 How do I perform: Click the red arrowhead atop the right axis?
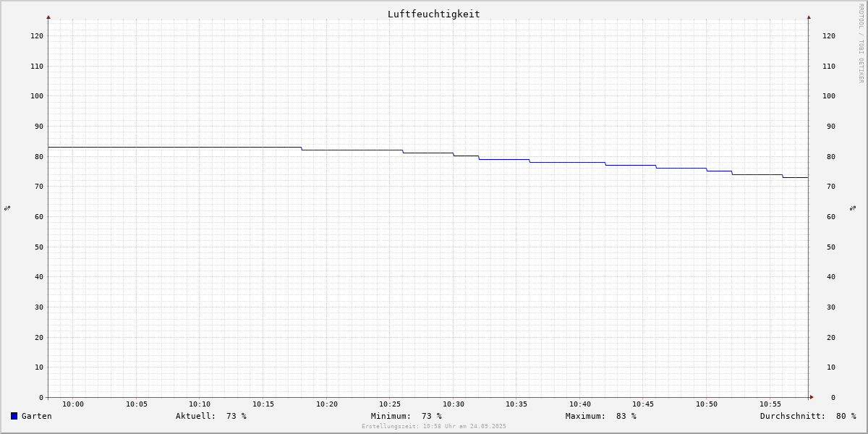(809, 17)
